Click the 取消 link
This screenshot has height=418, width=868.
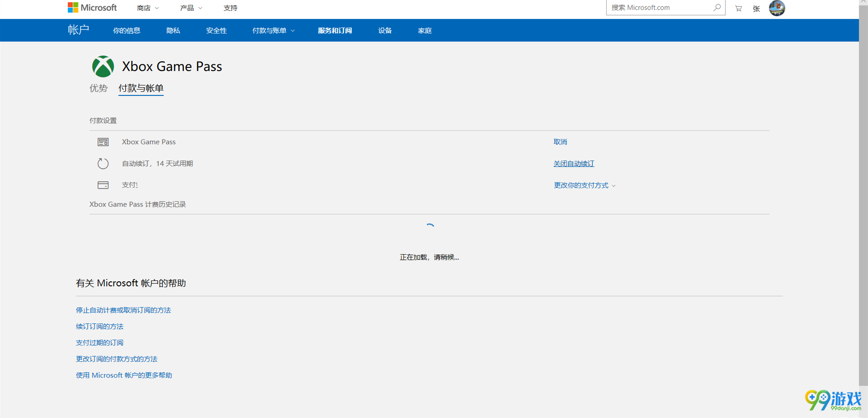560,142
